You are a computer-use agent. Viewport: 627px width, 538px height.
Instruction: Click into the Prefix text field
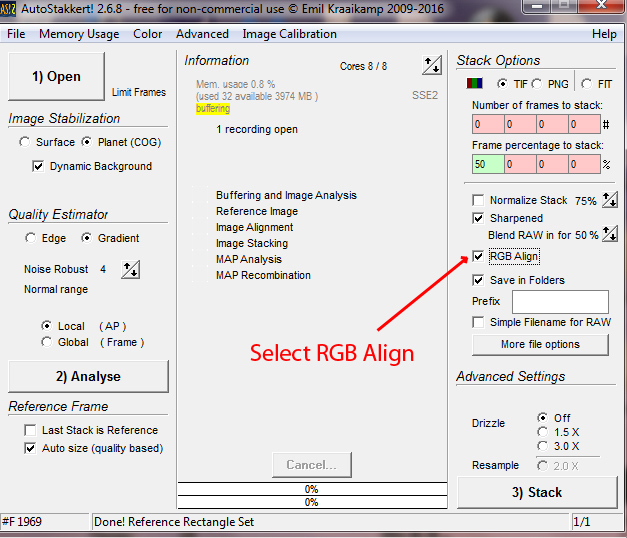559,302
